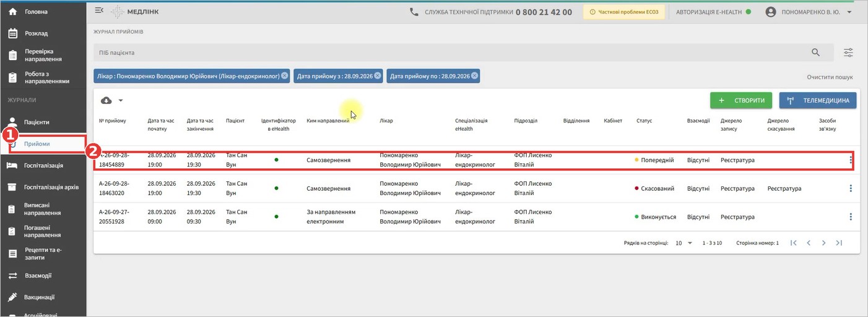Sort by № прийому column header

(x=112, y=121)
